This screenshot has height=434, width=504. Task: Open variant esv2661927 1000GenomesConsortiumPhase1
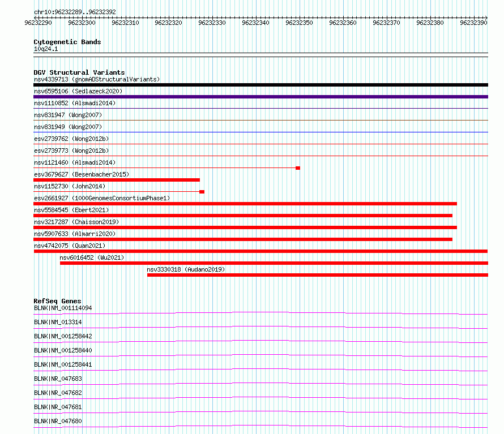pyautogui.click(x=102, y=198)
